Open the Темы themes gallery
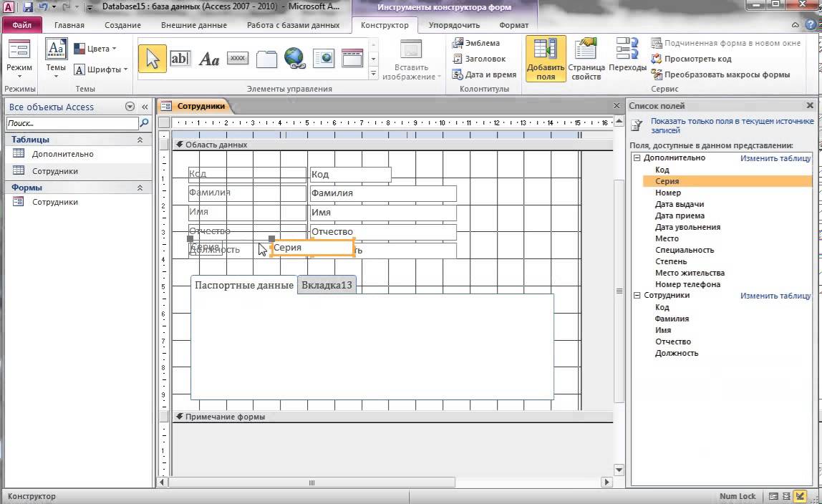 pos(56,59)
